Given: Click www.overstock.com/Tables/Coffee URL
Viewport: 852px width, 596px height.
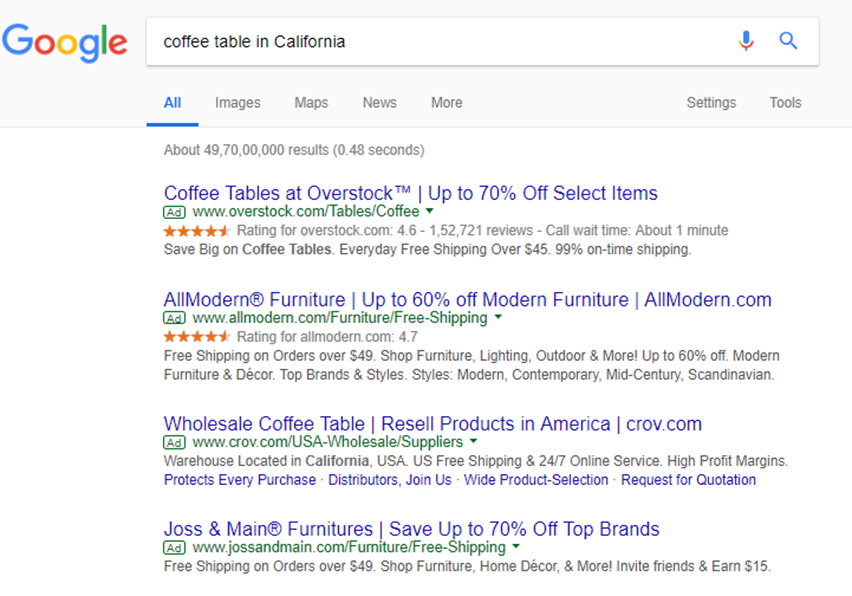Looking at the screenshot, I should point(306,211).
